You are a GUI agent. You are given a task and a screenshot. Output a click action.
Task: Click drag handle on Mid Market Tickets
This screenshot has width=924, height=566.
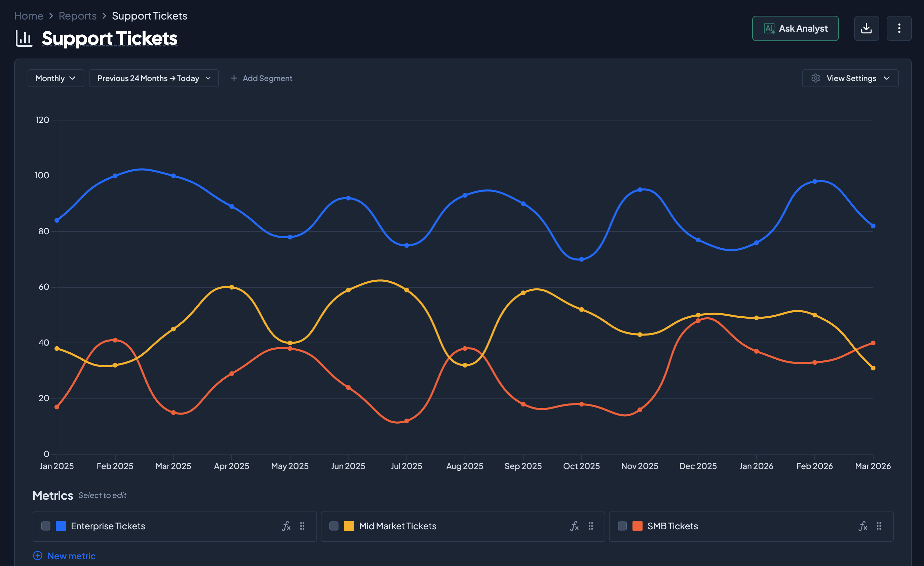(x=591, y=526)
